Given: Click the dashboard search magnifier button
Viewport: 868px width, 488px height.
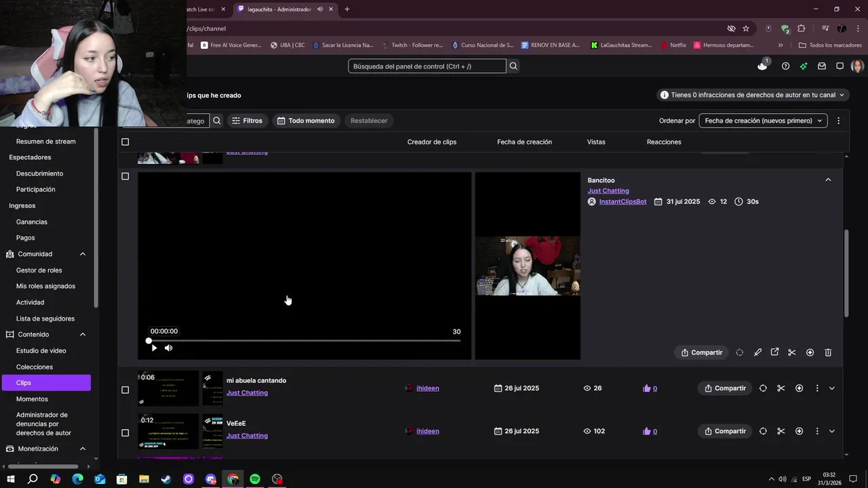Looking at the screenshot, I should 513,66.
